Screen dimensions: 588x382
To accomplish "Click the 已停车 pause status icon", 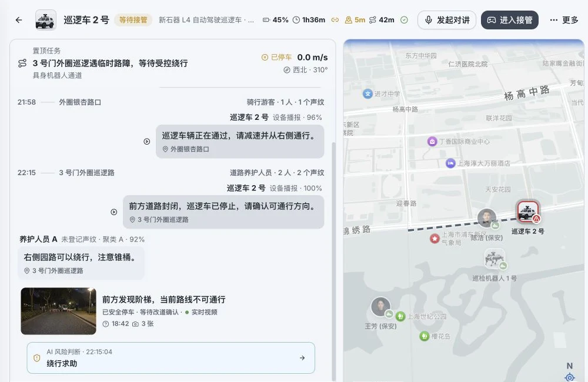I will (x=265, y=58).
